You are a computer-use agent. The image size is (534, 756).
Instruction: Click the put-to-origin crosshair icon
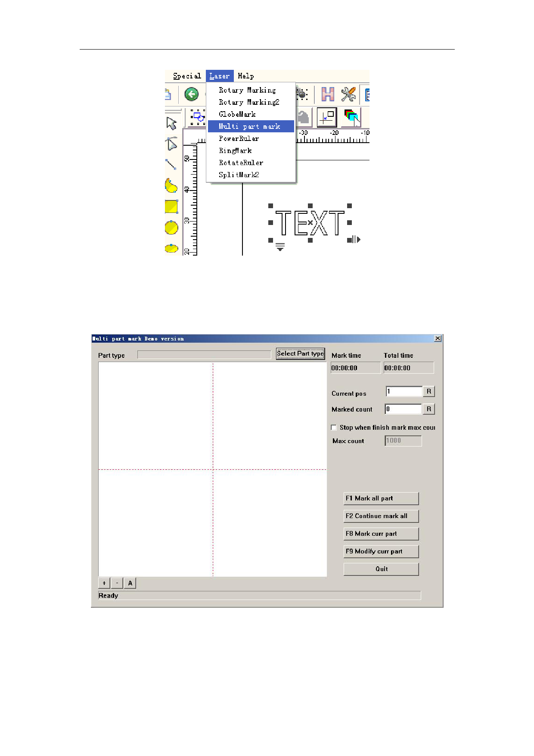[x=327, y=117]
